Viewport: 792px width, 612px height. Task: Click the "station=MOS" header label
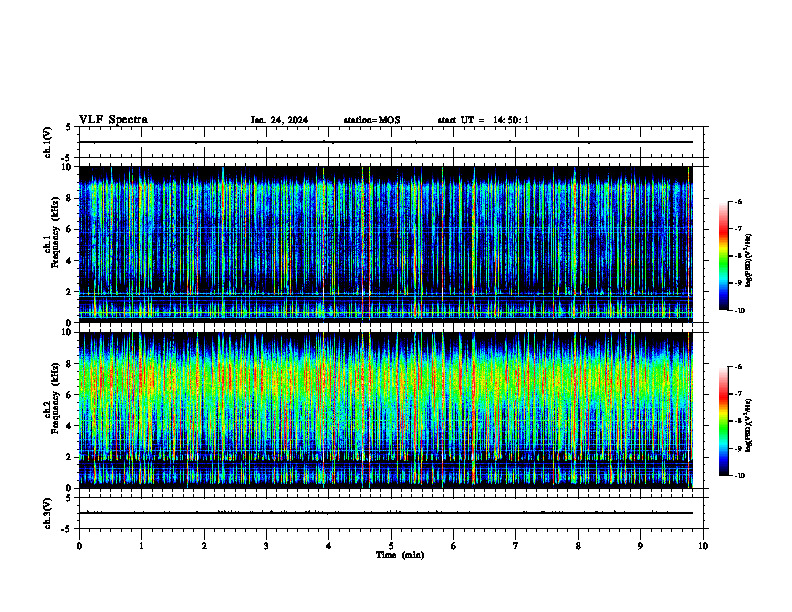coord(372,120)
